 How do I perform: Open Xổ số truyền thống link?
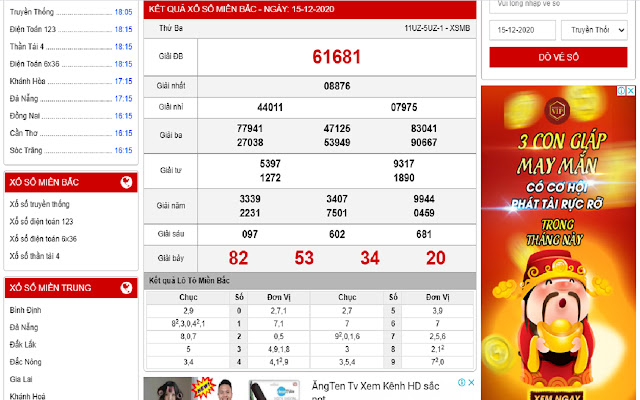coord(40,204)
